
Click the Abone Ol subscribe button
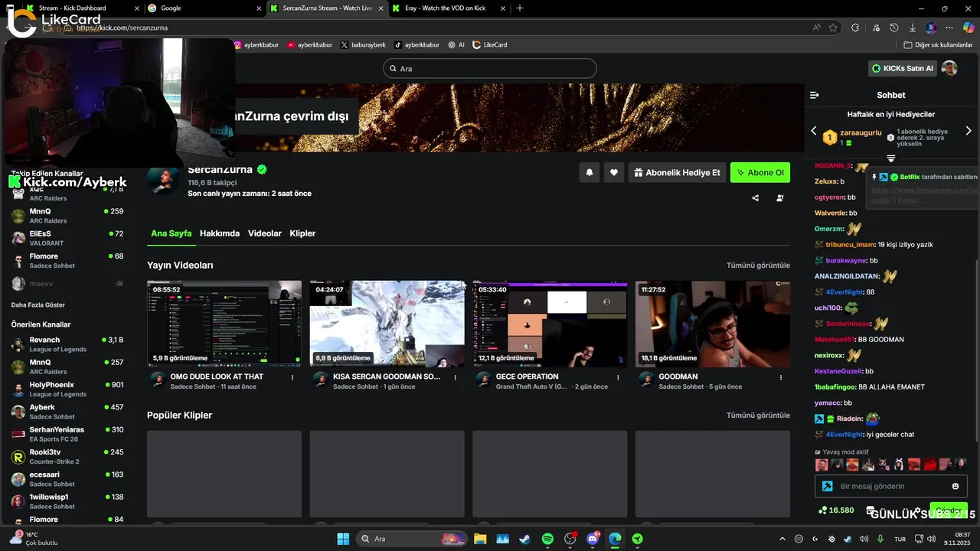pyautogui.click(x=760, y=173)
